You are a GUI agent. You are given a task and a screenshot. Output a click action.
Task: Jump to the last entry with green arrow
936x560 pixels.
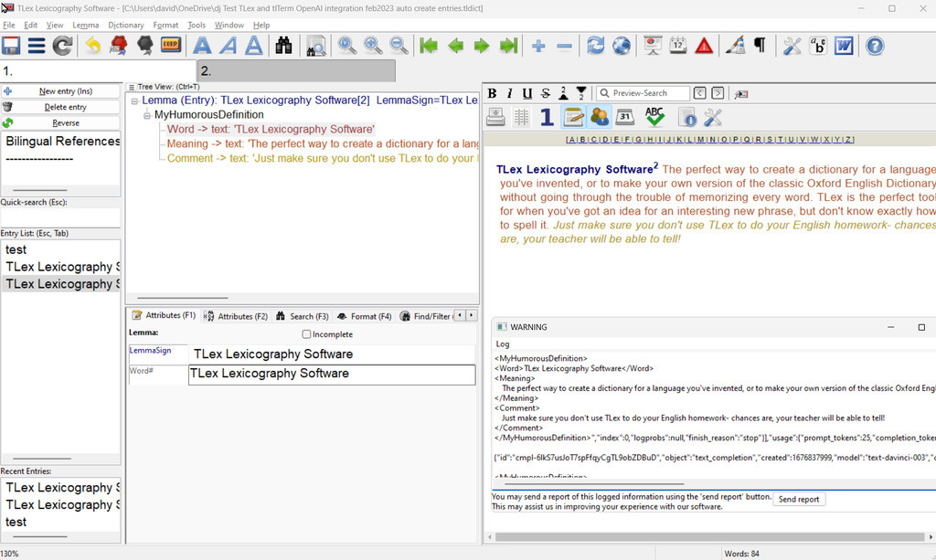pyautogui.click(x=508, y=46)
